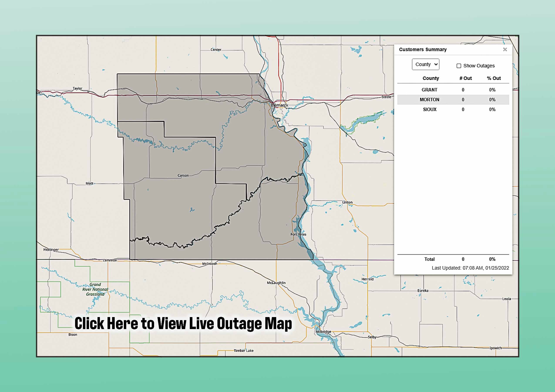555x392 pixels.
Task: Click Grand River National Grassland label
Action: [x=95, y=289]
